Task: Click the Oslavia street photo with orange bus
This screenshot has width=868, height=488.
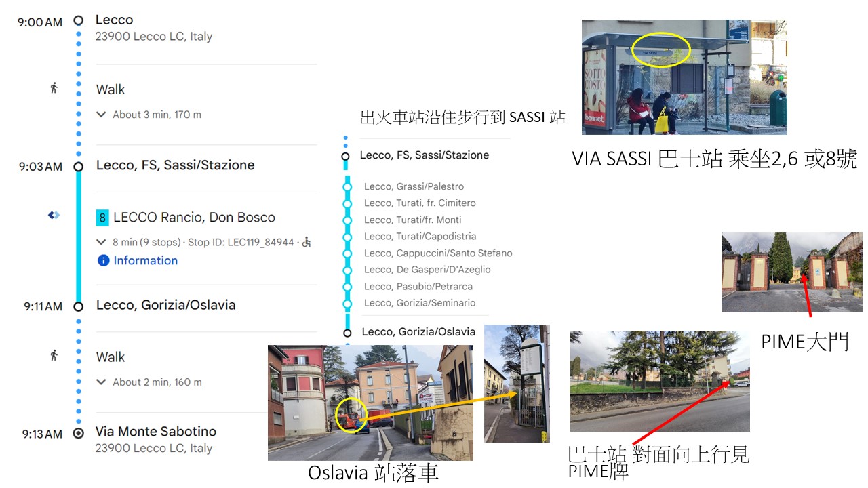Action: (370, 403)
